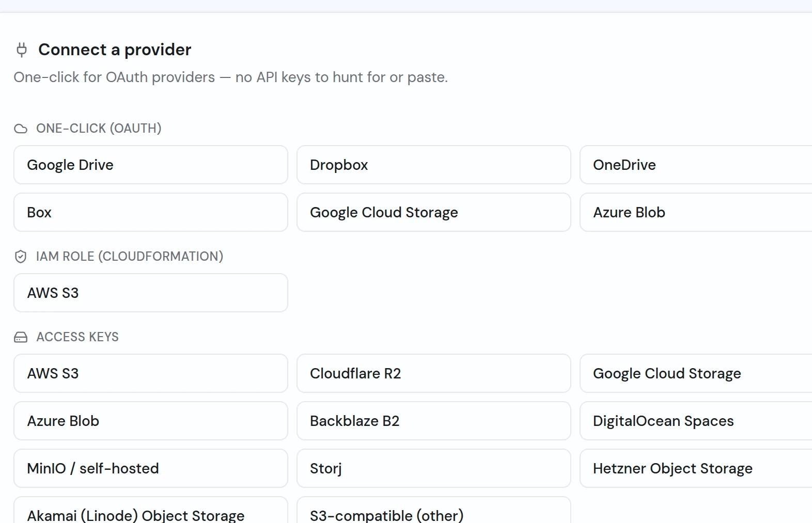The image size is (812, 523).
Task: Click the IAM ROLE (CLOUDFORMATION) section label
Action: click(130, 257)
